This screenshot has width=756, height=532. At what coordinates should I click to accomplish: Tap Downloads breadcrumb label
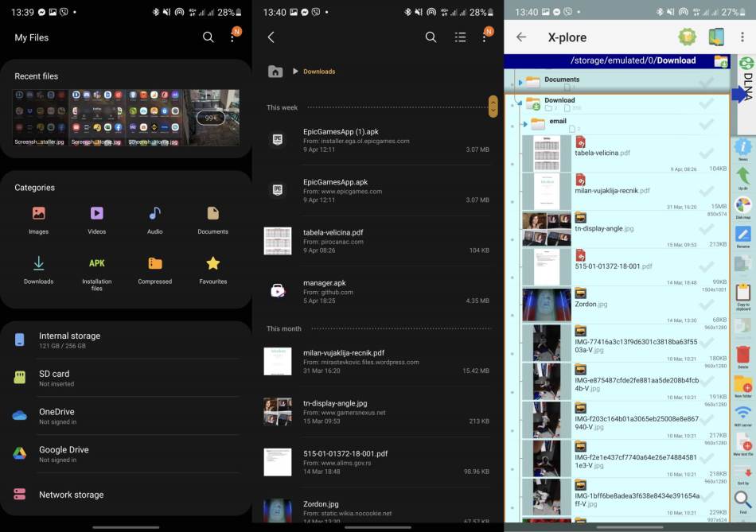[319, 72]
